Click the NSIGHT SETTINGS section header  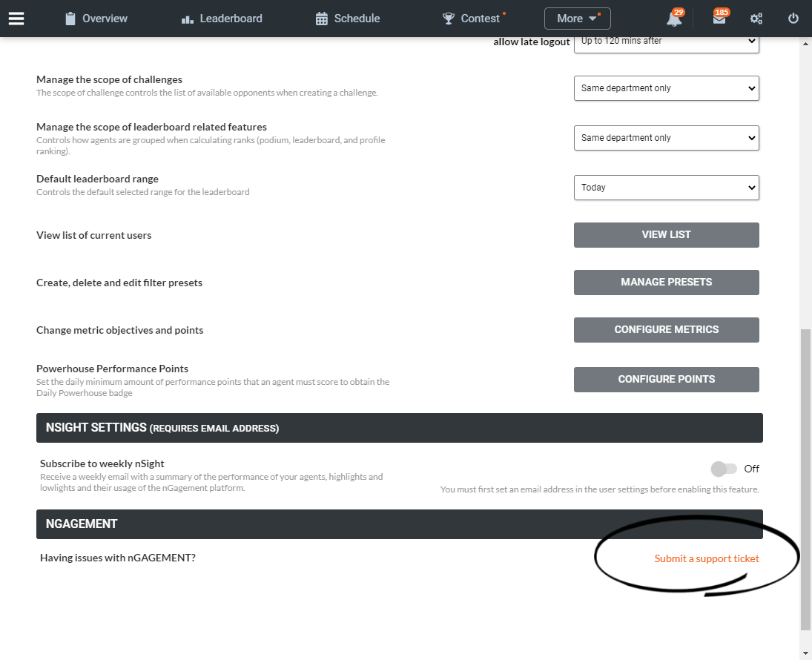pyautogui.click(x=399, y=428)
